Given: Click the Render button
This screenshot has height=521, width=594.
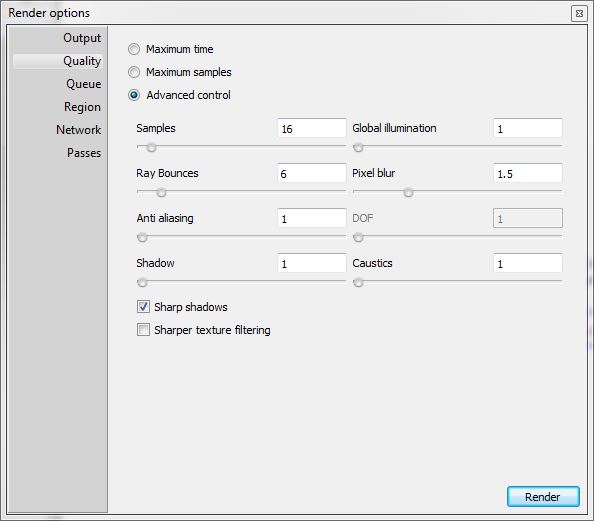Looking at the screenshot, I should 543,497.
